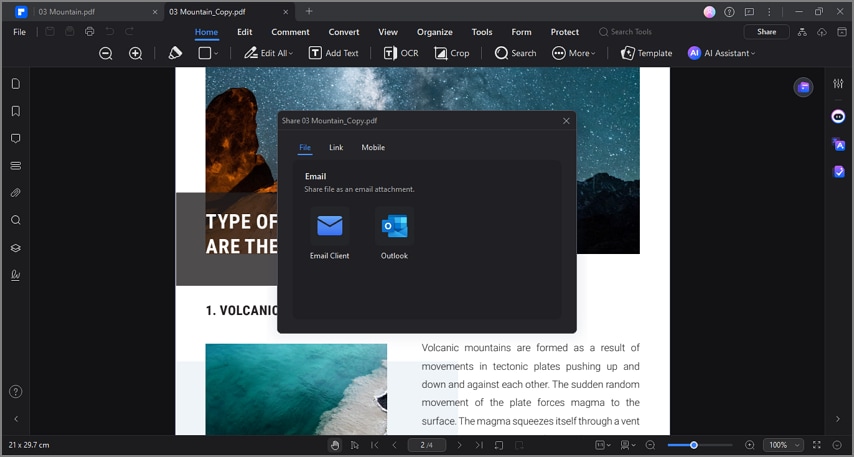
Task: Click the Share button in title area
Action: point(766,32)
